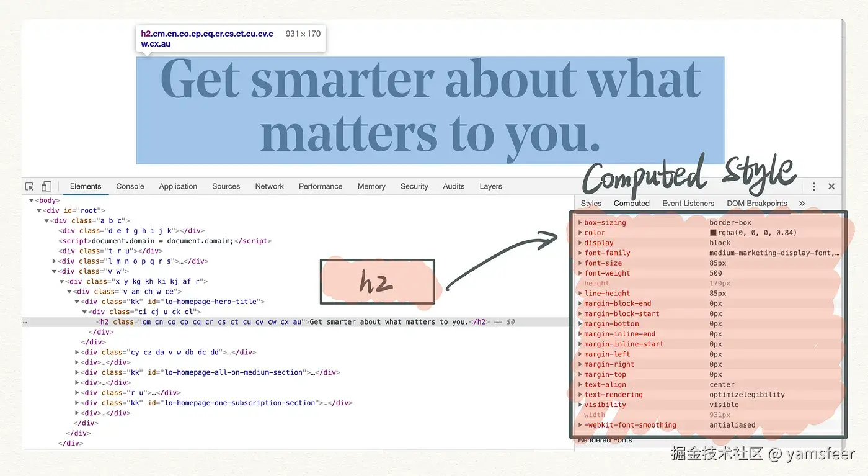The height and width of the screenshot is (476, 868).
Task: Select the div class="d e f g h i j k" row
Action: point(131,231)
